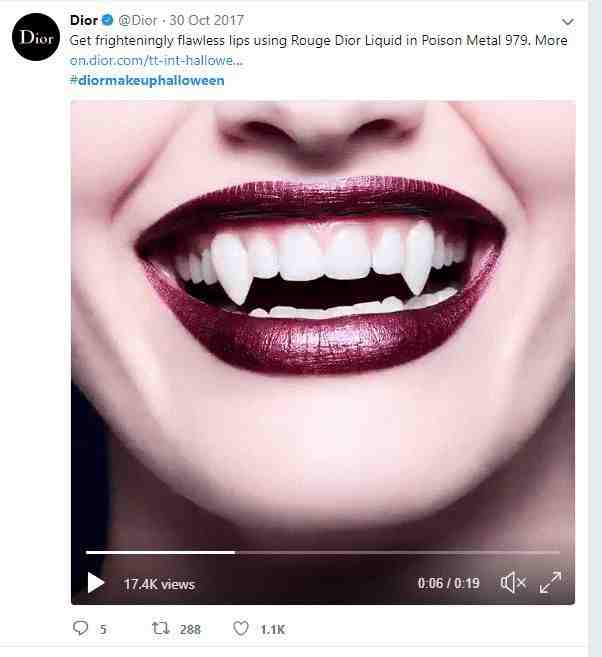Open the on.dior.com/tt-int-hallowe link
The height and width of the screenshot is (657, 602).
coord(156,60)
